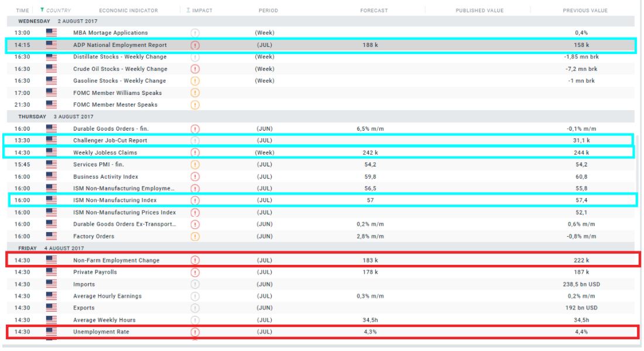
Task: Select the Private Payrolls row
Action: (95, 272)
